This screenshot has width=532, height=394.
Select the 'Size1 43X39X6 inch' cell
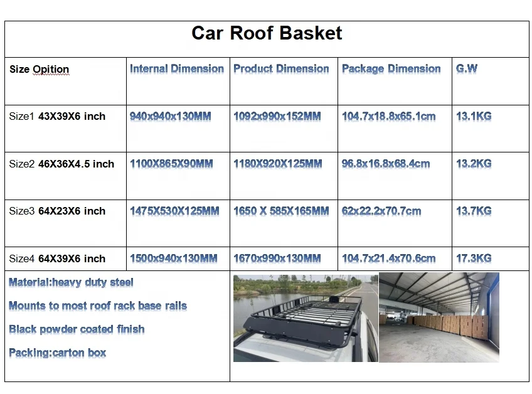[x=65, y=128]
